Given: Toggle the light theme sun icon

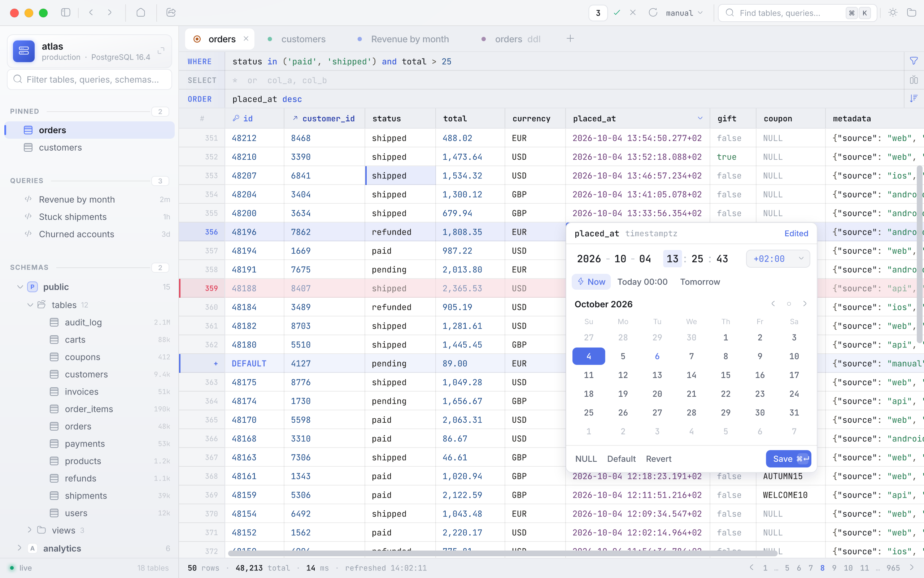Looking at the screenshot, I should click(x=893, y=13).
